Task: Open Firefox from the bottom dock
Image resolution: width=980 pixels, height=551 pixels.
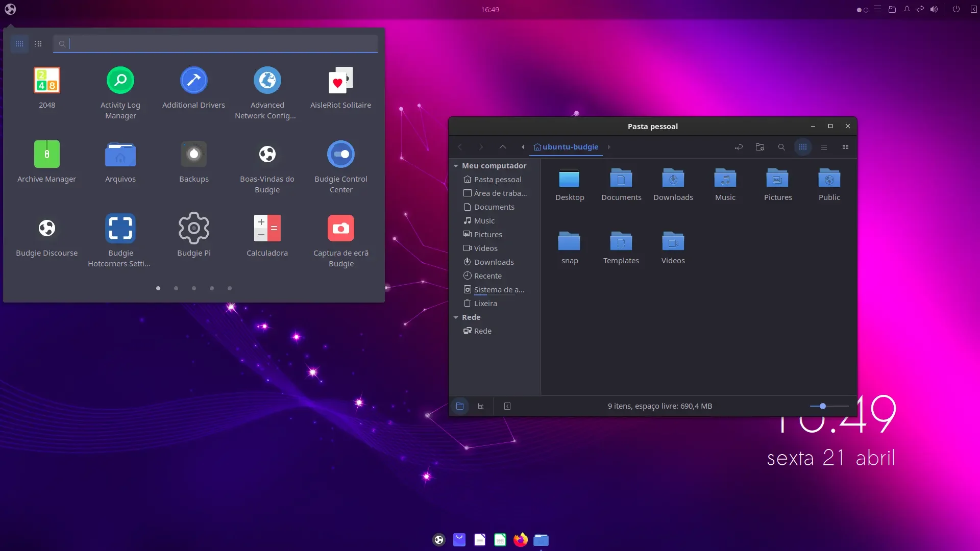Action: (521, 540)
